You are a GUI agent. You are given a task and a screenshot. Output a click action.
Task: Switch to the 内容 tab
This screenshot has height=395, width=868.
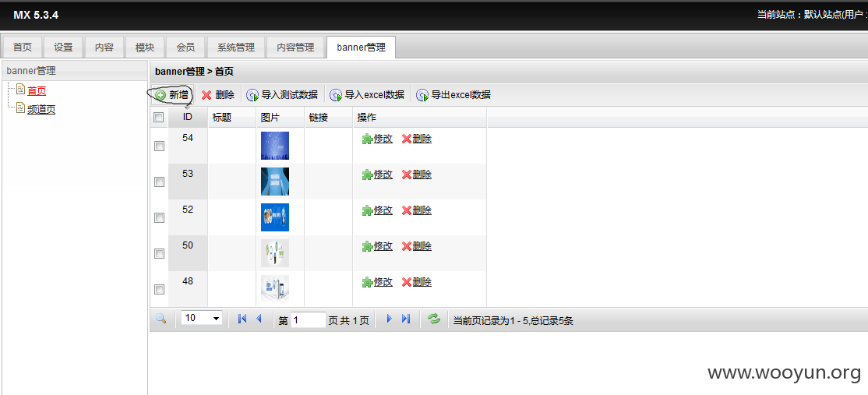coord(104,48)
